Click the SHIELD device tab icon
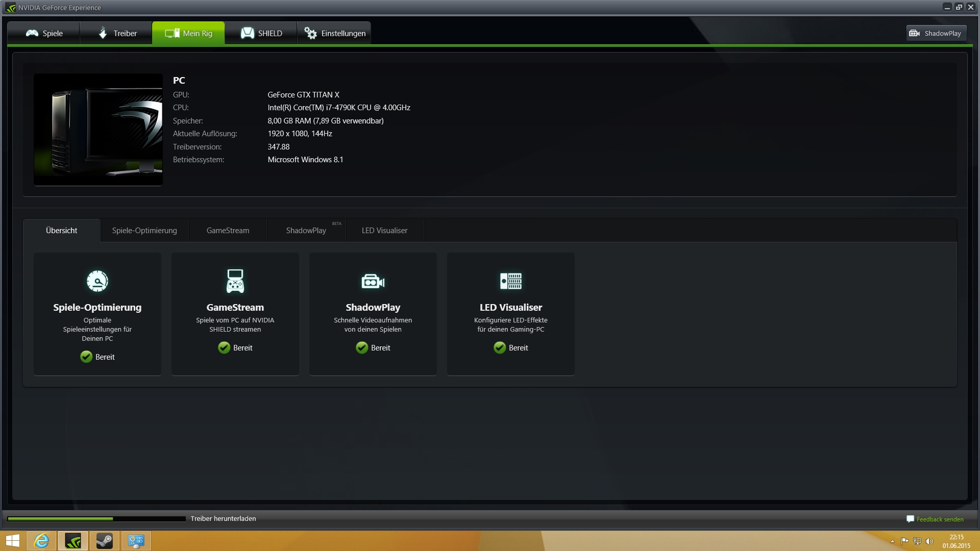Screen dimensions: 980x551 (248, 33)
